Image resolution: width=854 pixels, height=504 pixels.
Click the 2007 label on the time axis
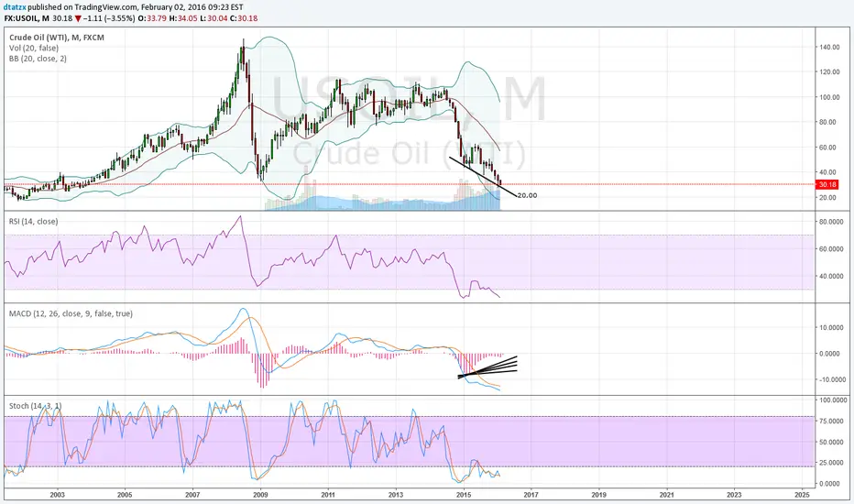(x=192, y=495)
